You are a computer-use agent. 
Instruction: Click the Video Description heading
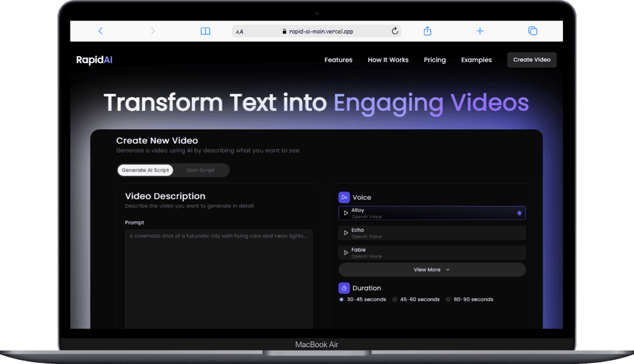[x=165, y=196]
